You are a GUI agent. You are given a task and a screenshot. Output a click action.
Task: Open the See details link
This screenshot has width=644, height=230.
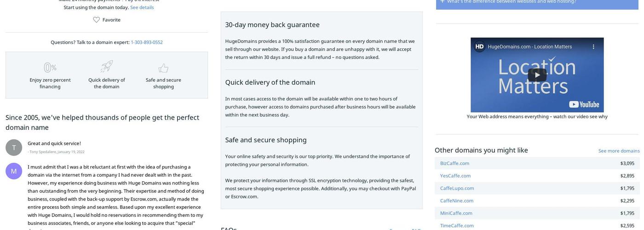(142, 7)
